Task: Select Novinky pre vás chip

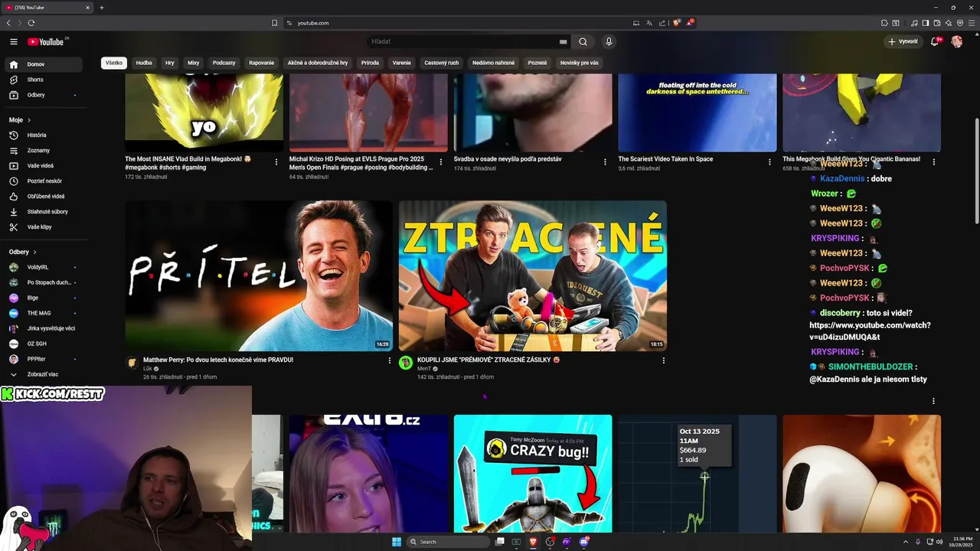Action: pos(580,63)
